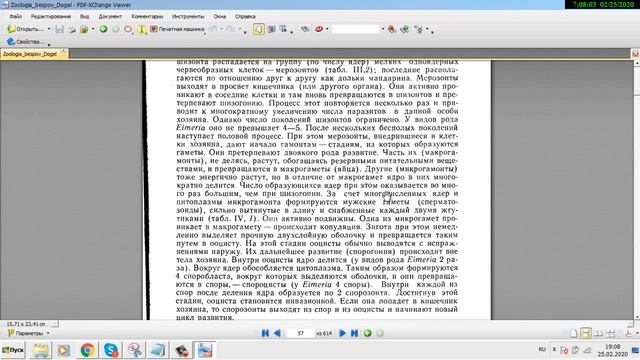640x360 pixels.
Task: Select continuous facing layout icon
Action: (611, 333)
